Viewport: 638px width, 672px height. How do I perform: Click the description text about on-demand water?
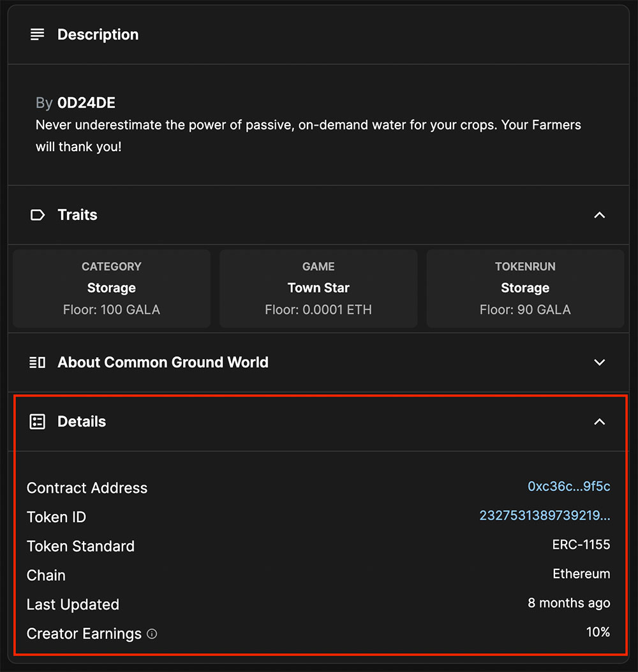click(308, 136)
